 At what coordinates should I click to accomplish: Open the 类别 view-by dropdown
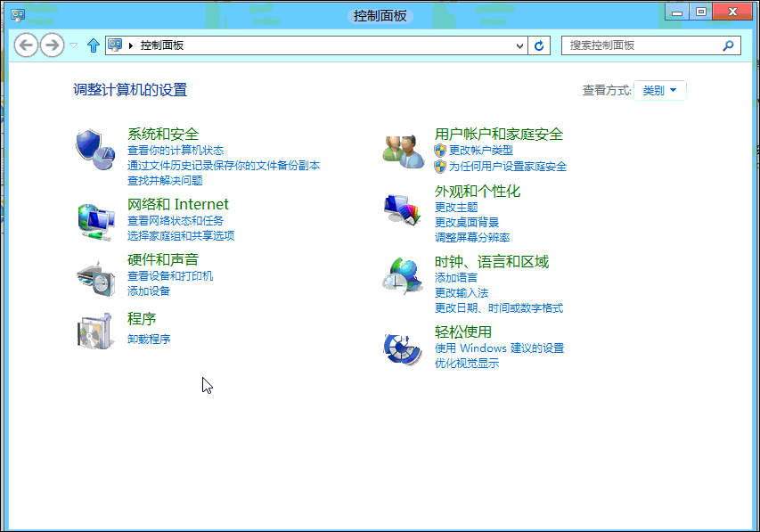[660, 90]
